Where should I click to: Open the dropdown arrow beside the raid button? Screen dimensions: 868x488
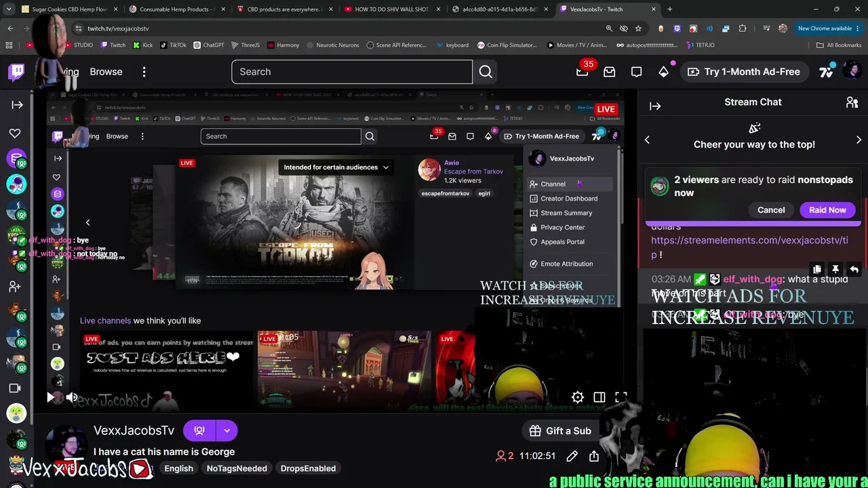227,430
